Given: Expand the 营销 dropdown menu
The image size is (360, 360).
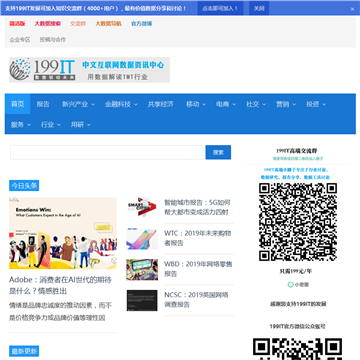Looking at the screenshot, I should pyautogui.click(x=286, y=104).
